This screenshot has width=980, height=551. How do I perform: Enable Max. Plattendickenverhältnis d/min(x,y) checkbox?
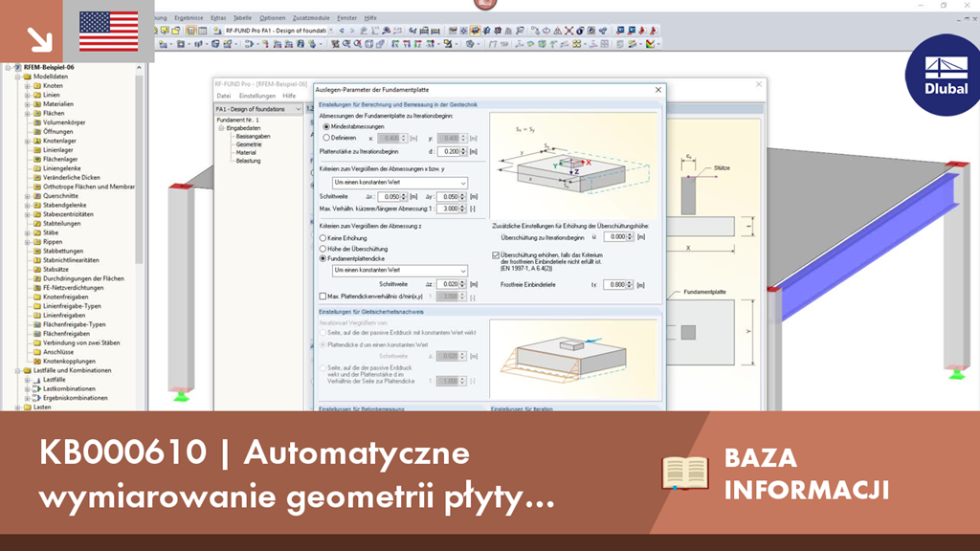tap(323, 297)
